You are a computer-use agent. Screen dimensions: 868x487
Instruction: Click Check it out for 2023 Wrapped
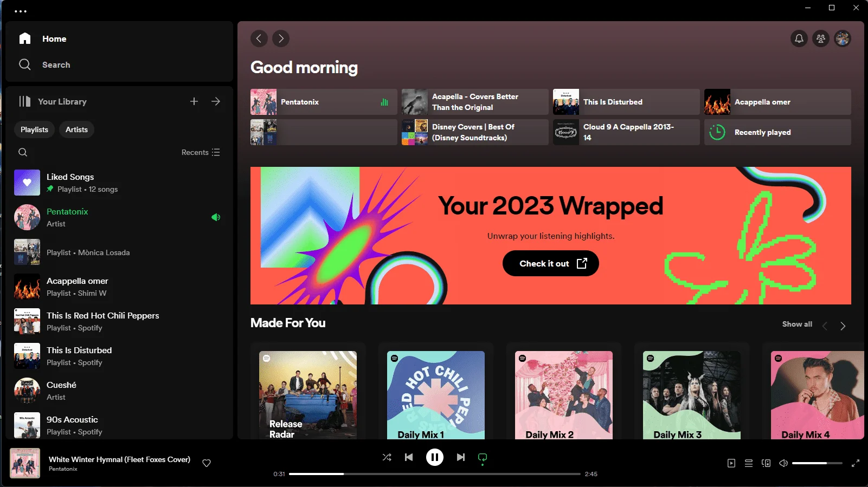pos(551,263)
